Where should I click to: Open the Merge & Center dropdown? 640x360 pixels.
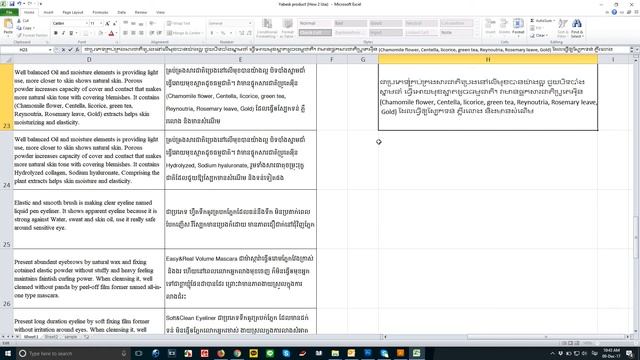tap(203, 33)
